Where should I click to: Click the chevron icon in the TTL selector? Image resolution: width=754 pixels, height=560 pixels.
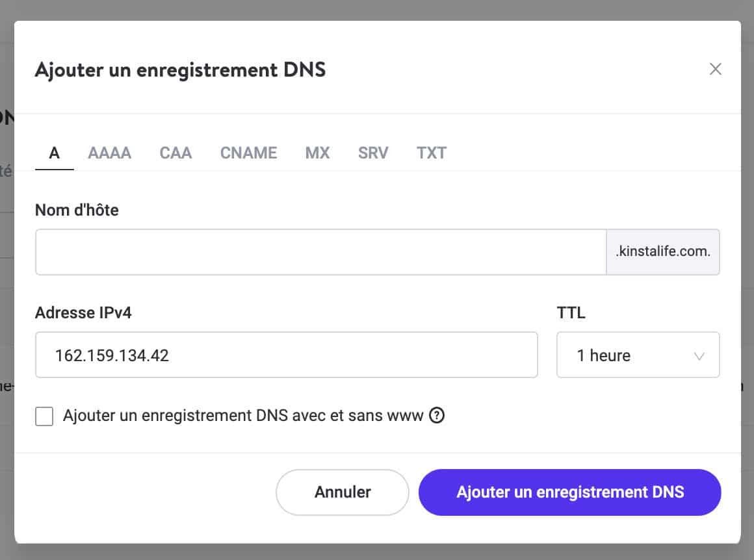click(699, 355)
